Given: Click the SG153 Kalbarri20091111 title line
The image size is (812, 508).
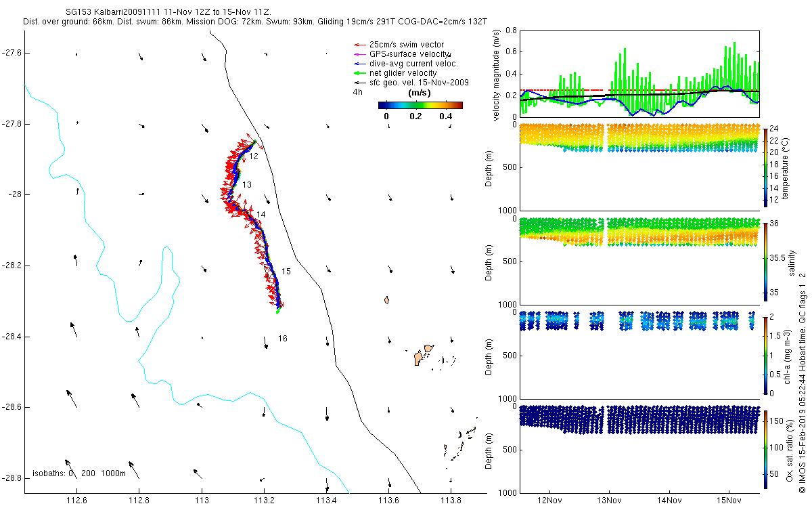Looking at the screenshot, I should (168, 12).
